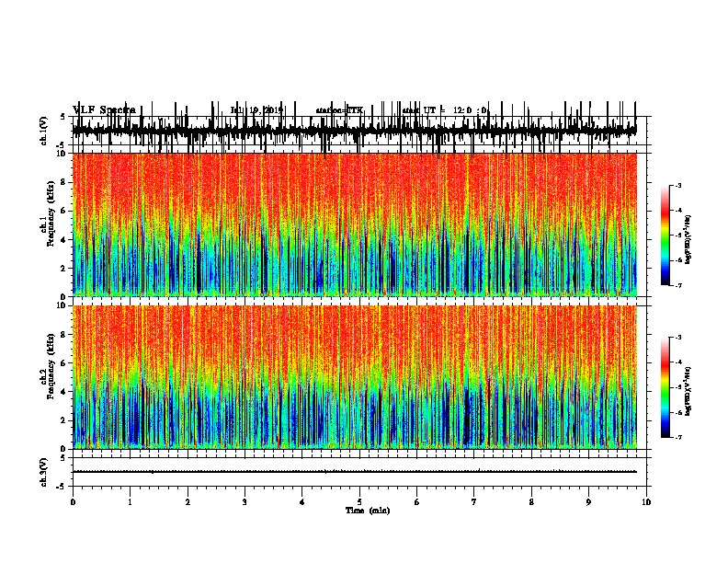Click the '-7' label on ch.1 colorbar

click(678, 285)
